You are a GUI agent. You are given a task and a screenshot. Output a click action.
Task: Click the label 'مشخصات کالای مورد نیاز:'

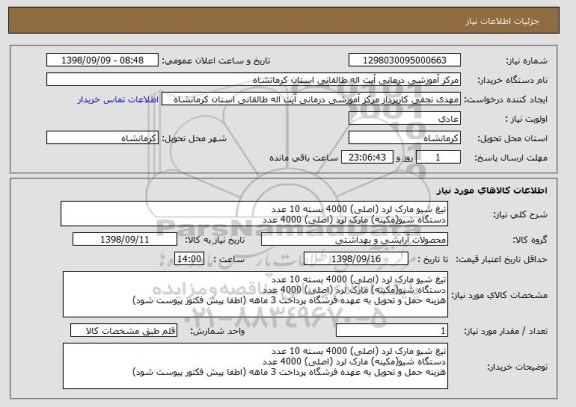[500, 295]
